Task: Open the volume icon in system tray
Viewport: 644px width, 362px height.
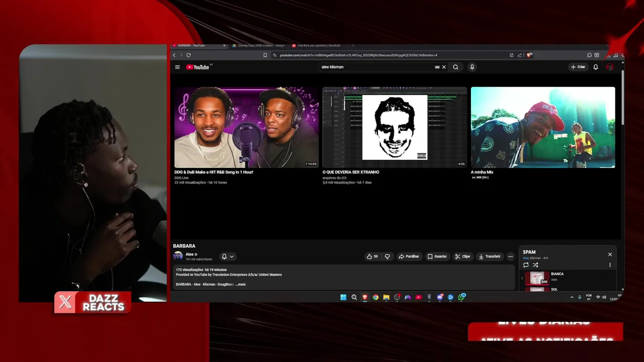Action: (604, 297)
